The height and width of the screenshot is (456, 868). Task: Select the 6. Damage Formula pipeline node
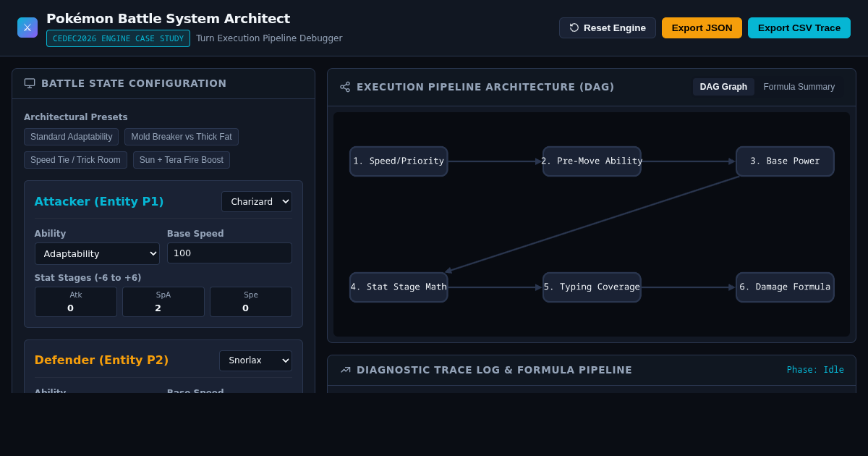point(785,287)
